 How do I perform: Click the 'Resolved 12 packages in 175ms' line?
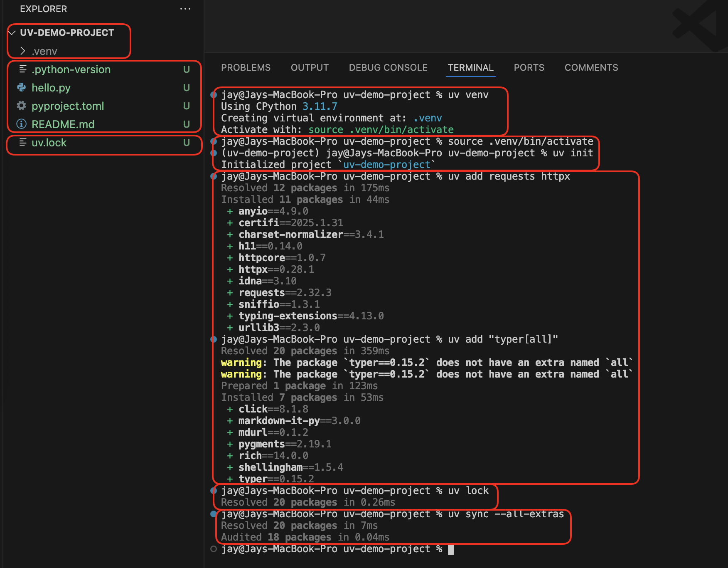coord(305,188)
